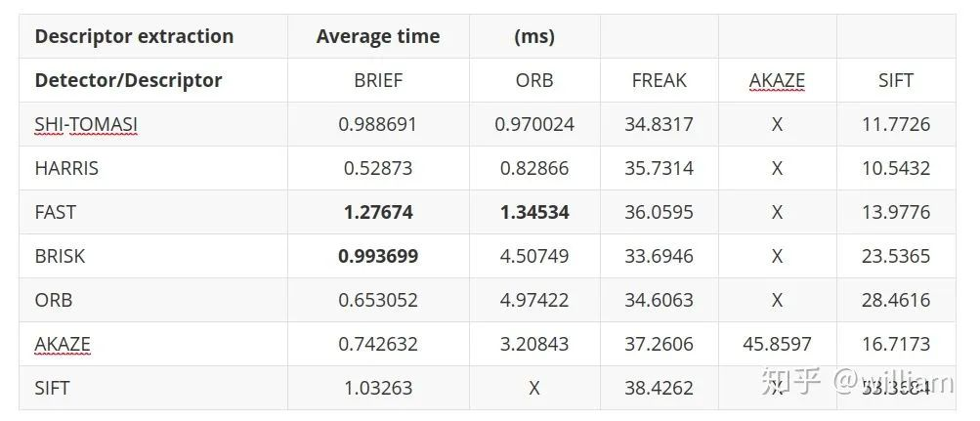Screen dimensions: 980x421
Task: Click value 0.988691 in SHI-TOMASI row
Action: (378, 124)
